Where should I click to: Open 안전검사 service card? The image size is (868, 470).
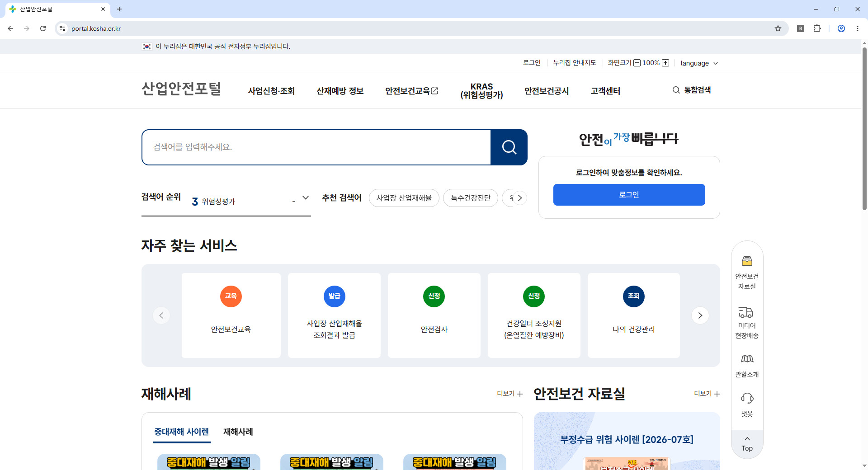pyautogui.click(x=434, y=315)
